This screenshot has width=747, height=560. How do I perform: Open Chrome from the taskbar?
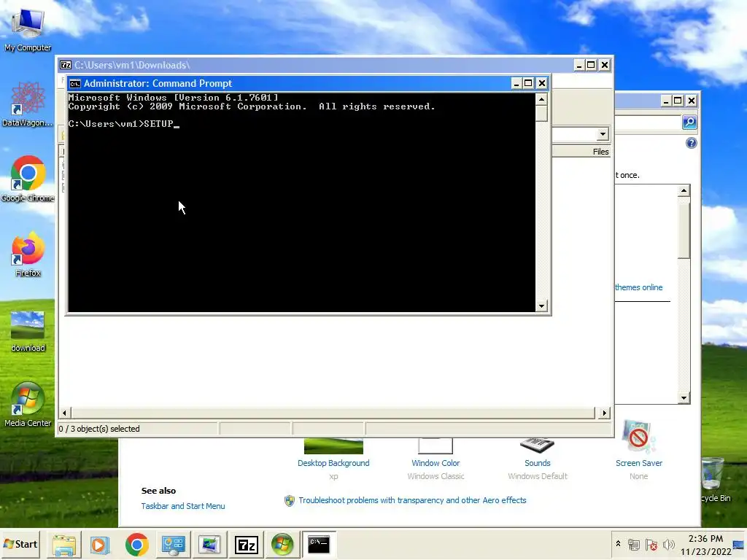click(x=136, y=544)
